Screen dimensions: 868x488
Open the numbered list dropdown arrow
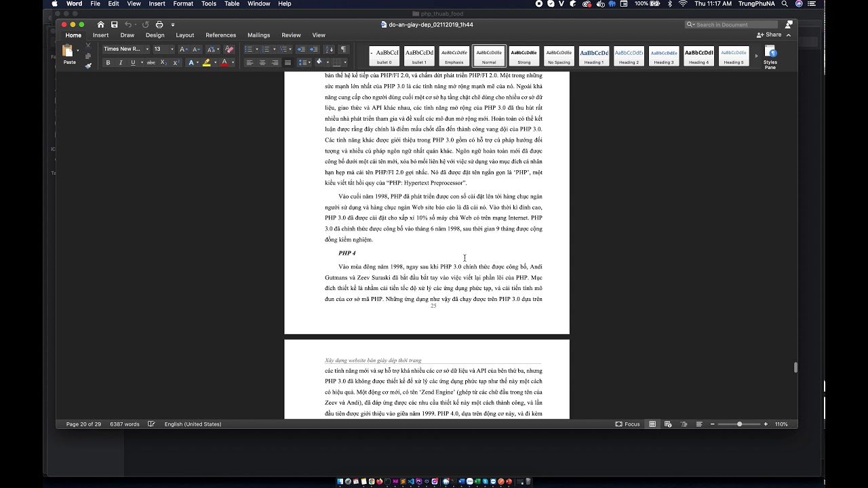274,49
